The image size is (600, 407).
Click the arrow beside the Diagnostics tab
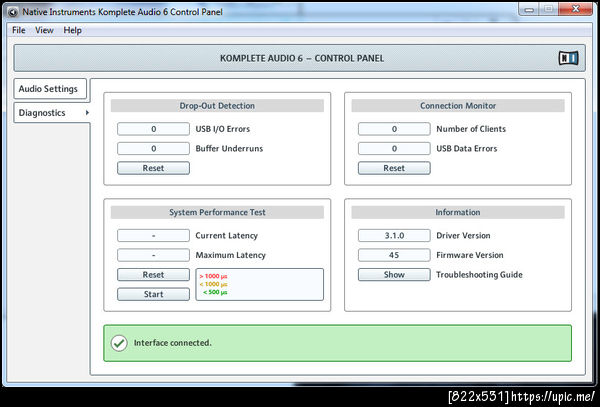point(87,112)
